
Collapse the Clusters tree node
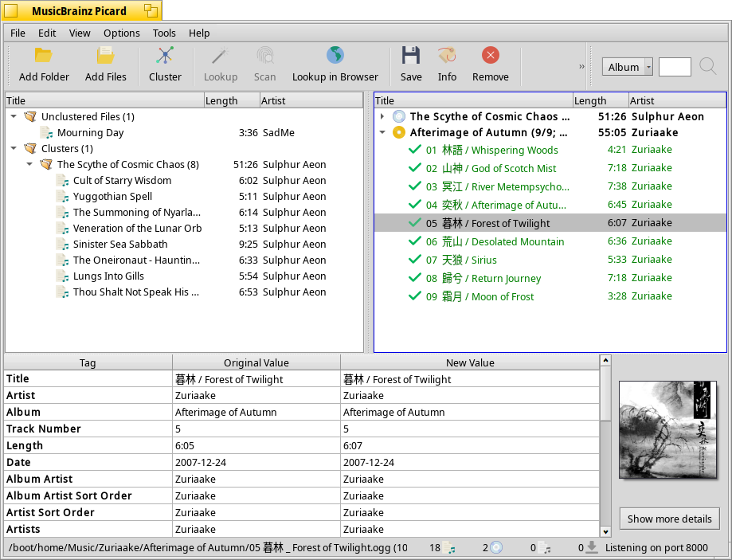[x=14, y=148]
